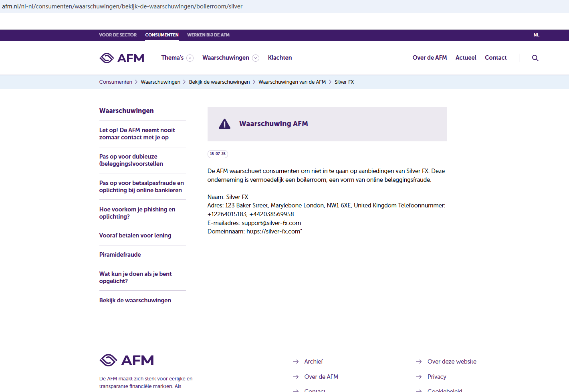The width and height of the screenshot is (569, 392).
Task: Open 'Wat kun je doen als je bent opgelicht?'
Action: (x=135, y=277)
